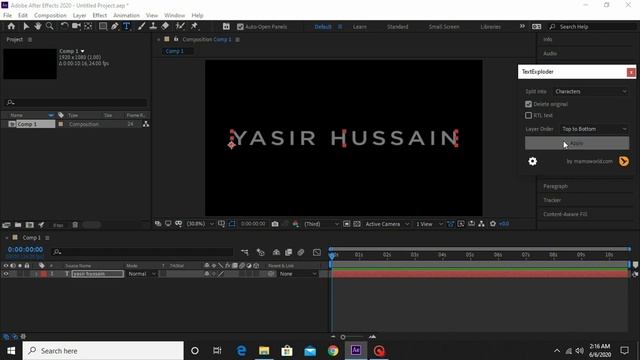Open Adobe After Effects in taskbar
The height and width of the screenshot is (360, 640).
click(356, 350)
